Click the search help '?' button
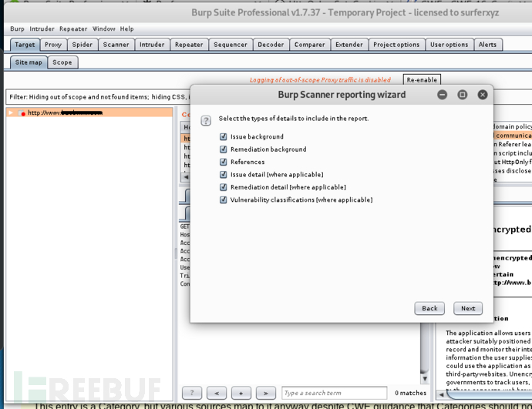Viewport: 532px width, 409px height. coord(192,393)
